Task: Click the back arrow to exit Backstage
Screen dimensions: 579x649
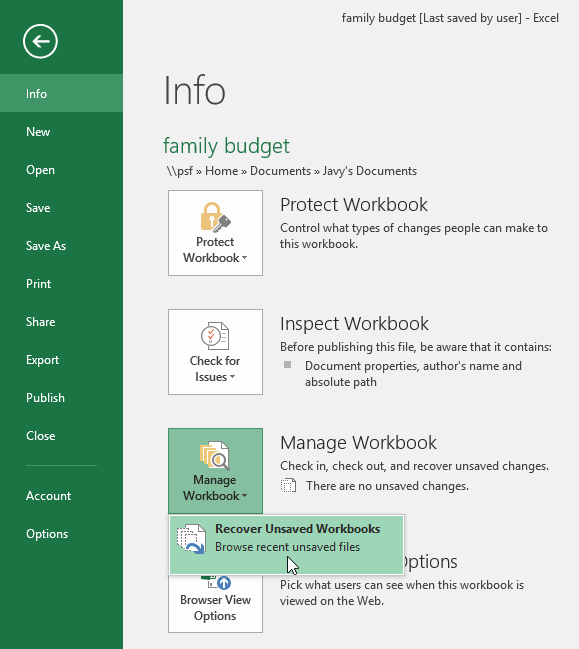Action: pos(40,41)
